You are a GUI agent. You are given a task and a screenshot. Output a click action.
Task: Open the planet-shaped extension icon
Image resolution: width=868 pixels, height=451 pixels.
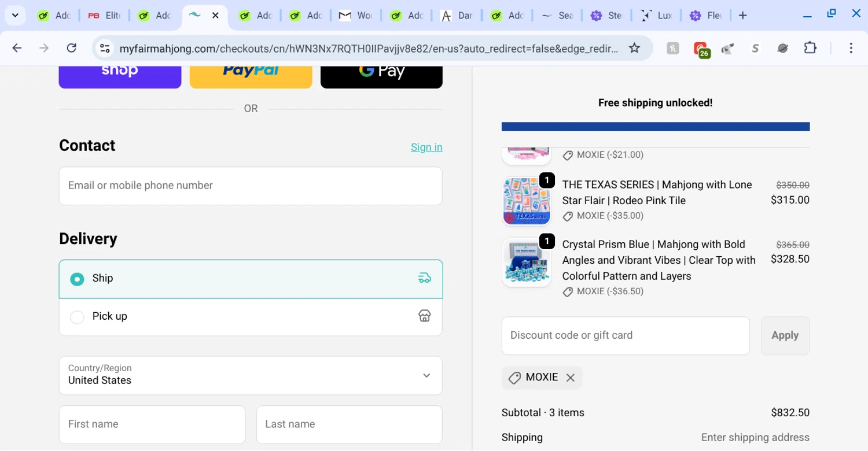[x=783, y=49]
